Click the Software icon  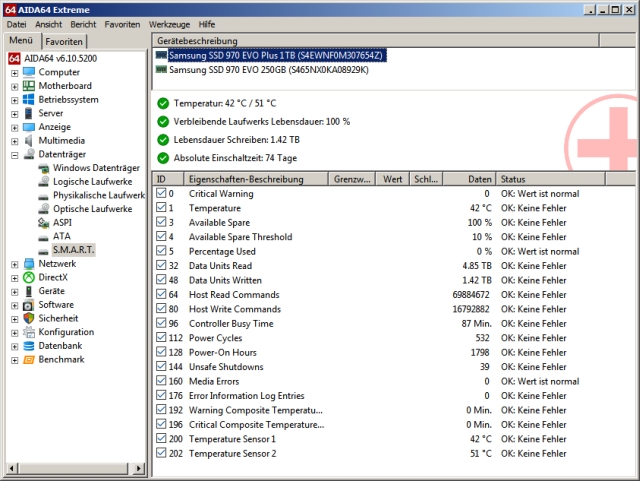coord(29,305)
